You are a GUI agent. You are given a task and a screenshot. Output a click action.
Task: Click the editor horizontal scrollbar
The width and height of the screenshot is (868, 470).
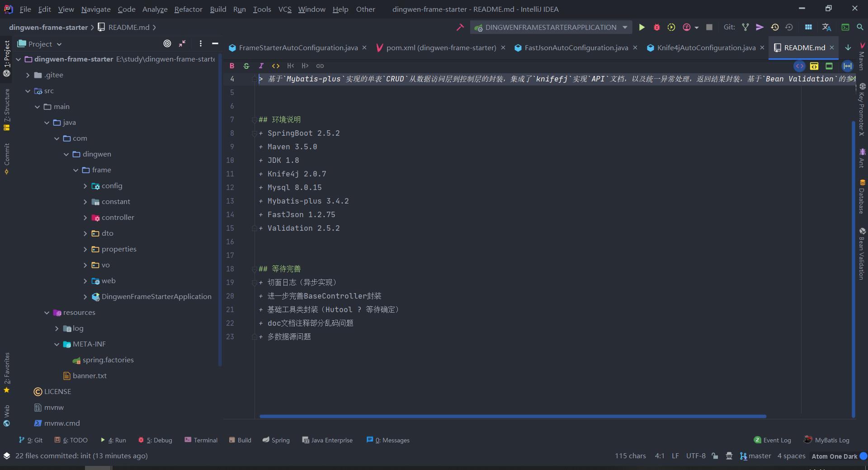click(x=513, y=416)
